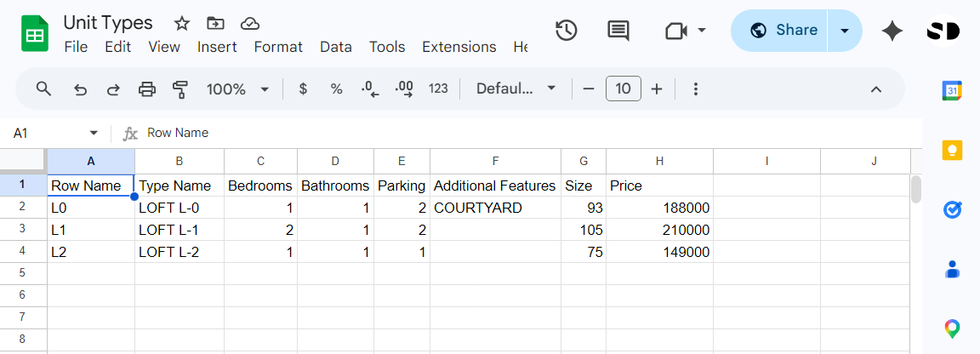Open Google Calendar in side panel
Viewport: 980px width, 354px height.
tap(952, 90)
